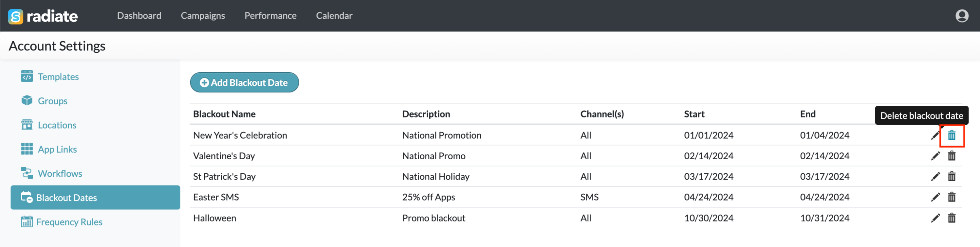This screenshot has height=247, width=980.
Task: Edit the Halloween blackout
Action: tap(935, 218)
